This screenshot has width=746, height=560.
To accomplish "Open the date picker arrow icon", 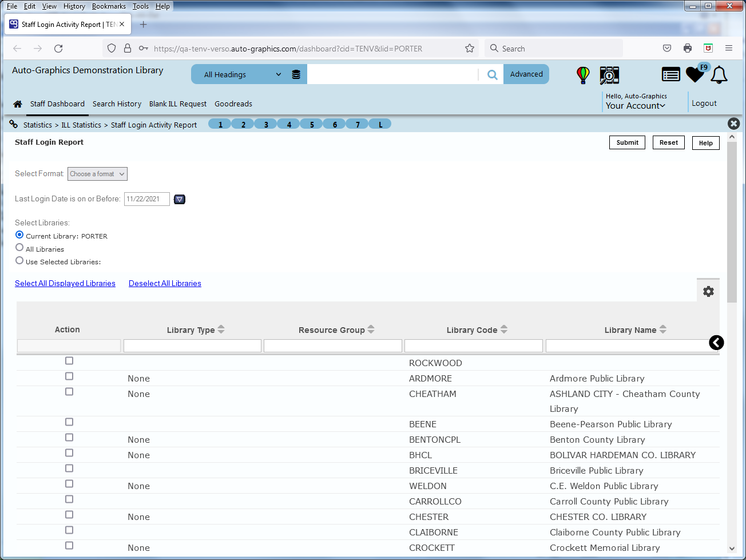I will (x=180, y=199).
